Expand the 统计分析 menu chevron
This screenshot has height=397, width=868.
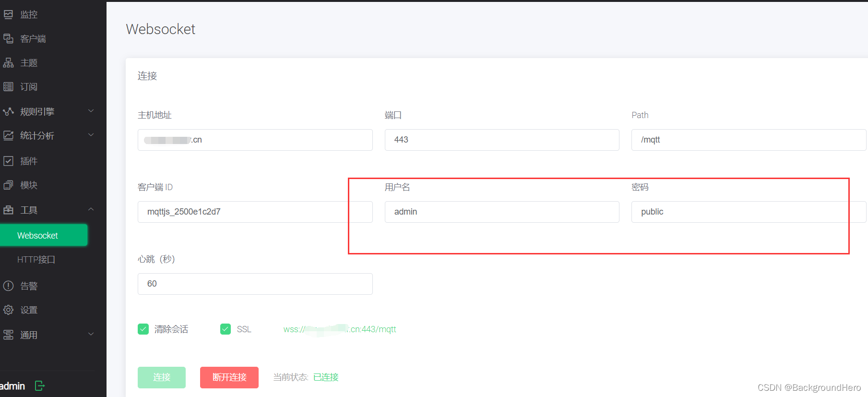(91, 135)
